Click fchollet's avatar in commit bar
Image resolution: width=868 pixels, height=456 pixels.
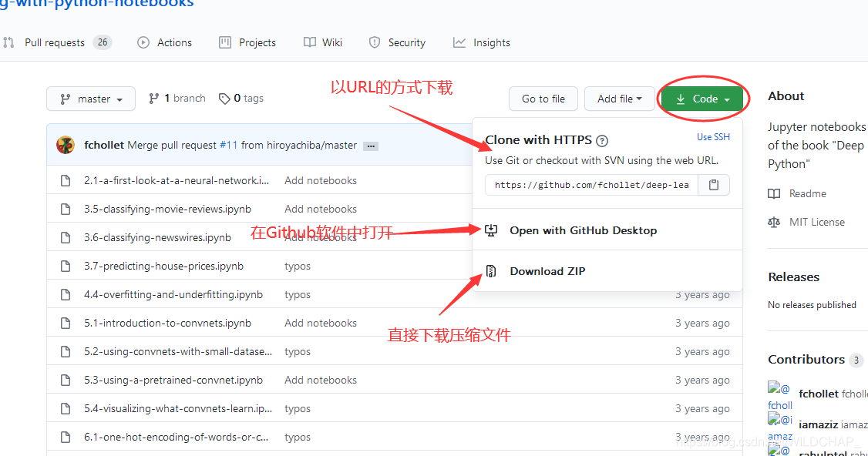pyautogui.click(x=66, y=145)
